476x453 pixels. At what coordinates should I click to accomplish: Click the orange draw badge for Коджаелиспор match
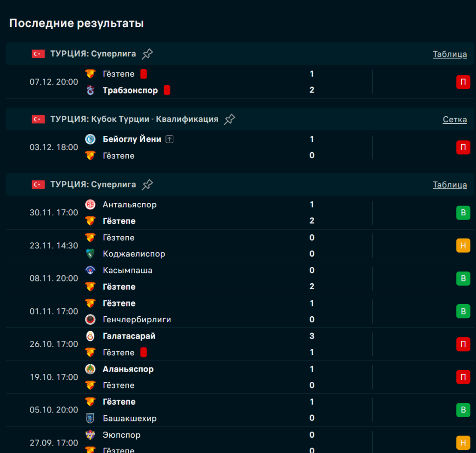click(463, 246)
